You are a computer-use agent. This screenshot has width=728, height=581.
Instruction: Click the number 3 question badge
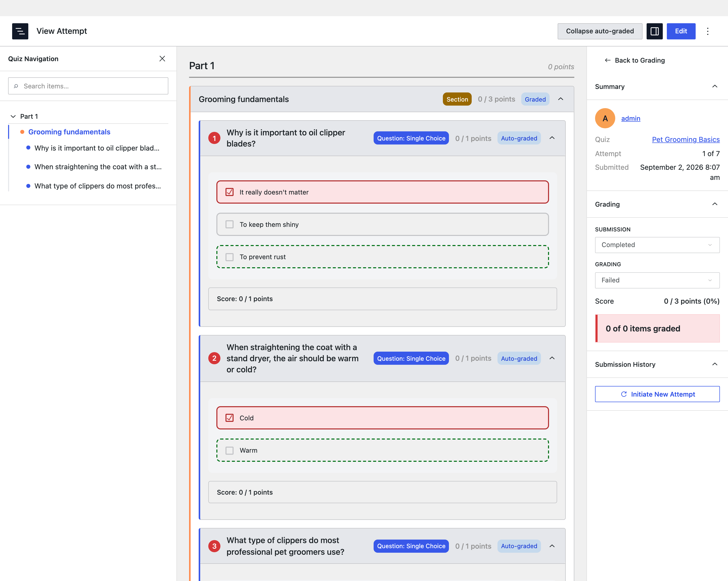tap(214, 546)
